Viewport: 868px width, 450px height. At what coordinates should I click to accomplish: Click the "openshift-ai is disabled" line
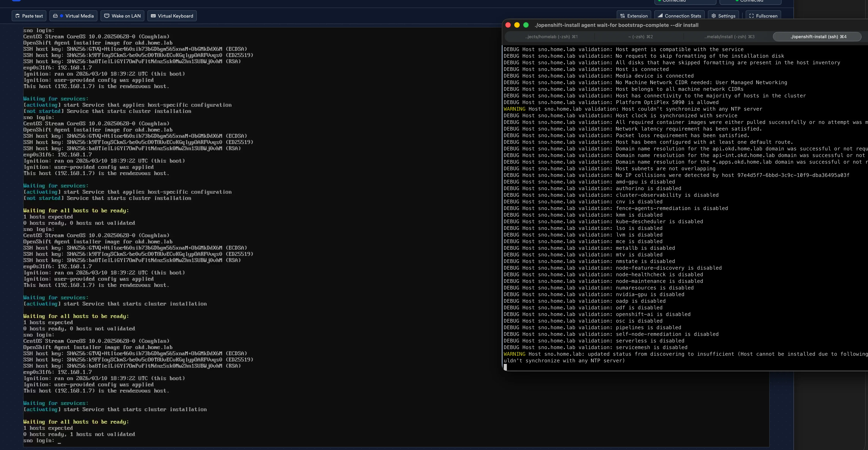click(597, 314)
